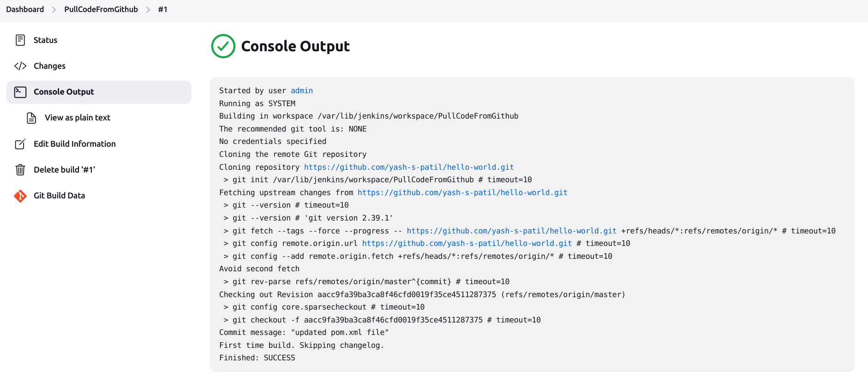Open the PullCodeFromGithub breadcrumb item
The width and height of the screenshot is (868, 382).
(x=101, y=9)
